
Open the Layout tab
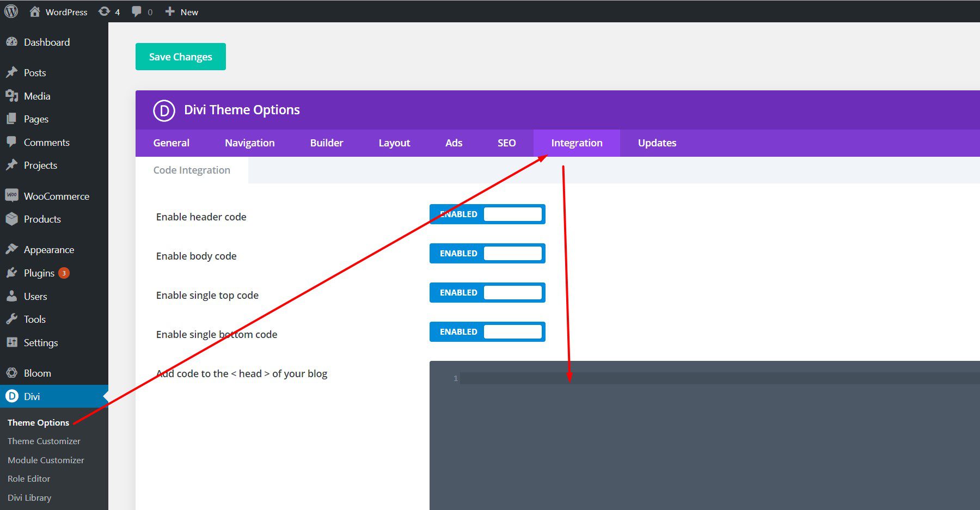tap(394, 143)
